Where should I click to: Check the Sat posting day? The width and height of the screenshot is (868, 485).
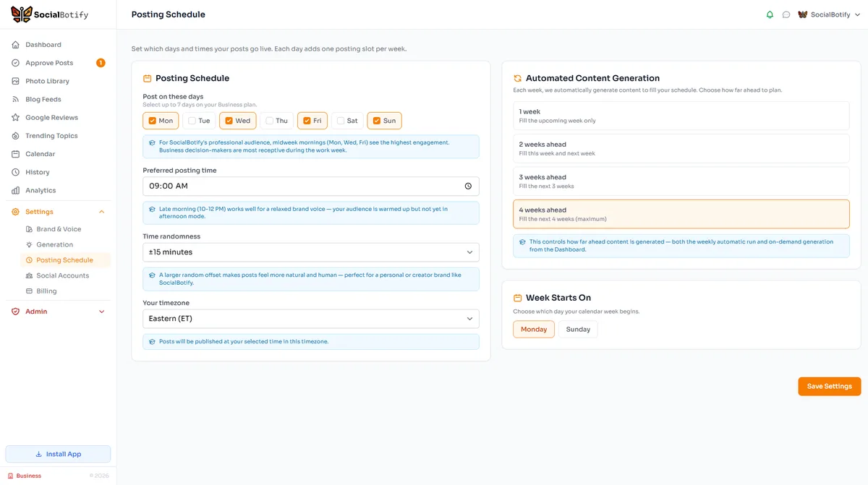pos(340,120)
